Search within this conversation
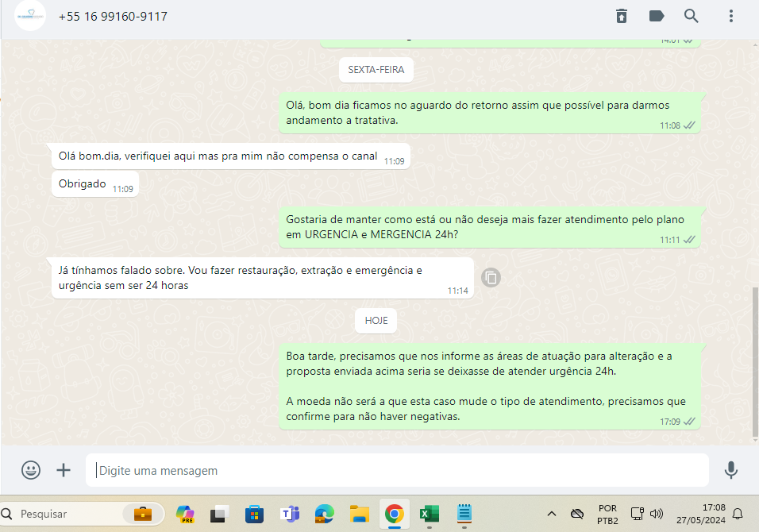 [x=692, y=16]
